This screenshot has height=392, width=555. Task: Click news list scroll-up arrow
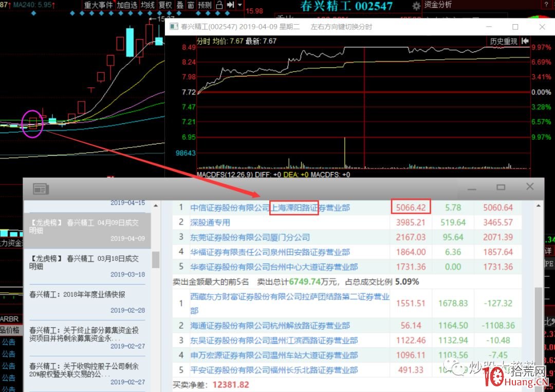[x=156, y=206]
